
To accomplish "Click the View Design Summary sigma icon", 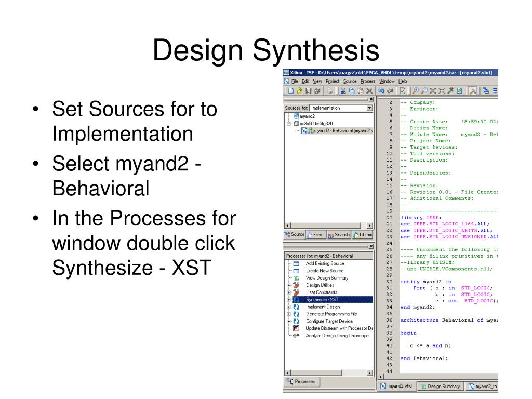I will (296, 278).
